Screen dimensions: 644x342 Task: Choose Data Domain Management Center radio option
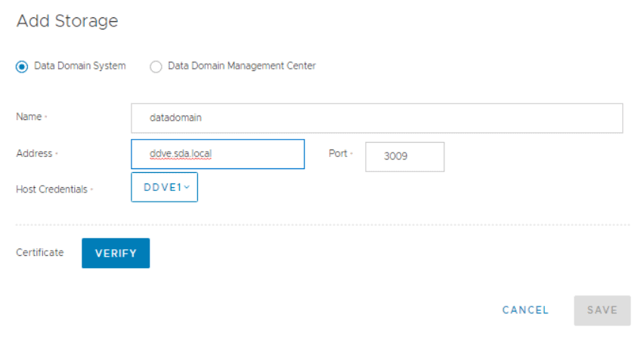pyautogui.click(x=156, y=66)
